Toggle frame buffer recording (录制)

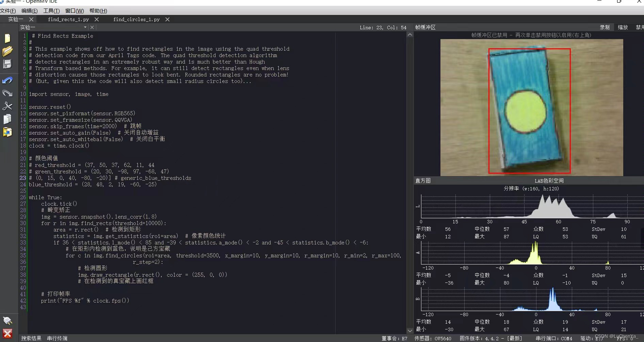605,27
